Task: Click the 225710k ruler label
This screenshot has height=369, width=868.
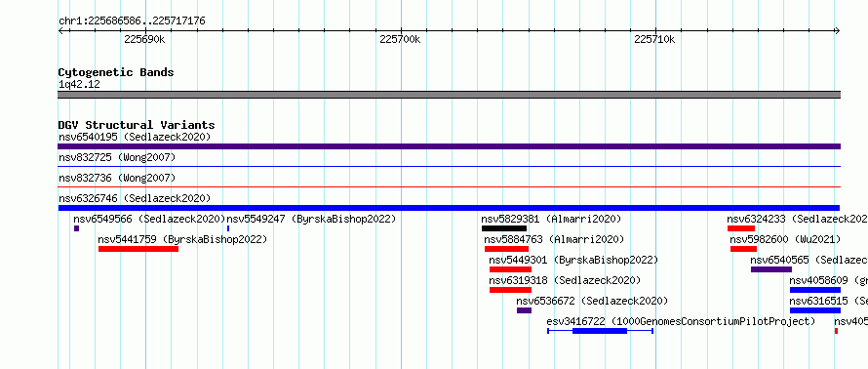Action: [654, 39]
